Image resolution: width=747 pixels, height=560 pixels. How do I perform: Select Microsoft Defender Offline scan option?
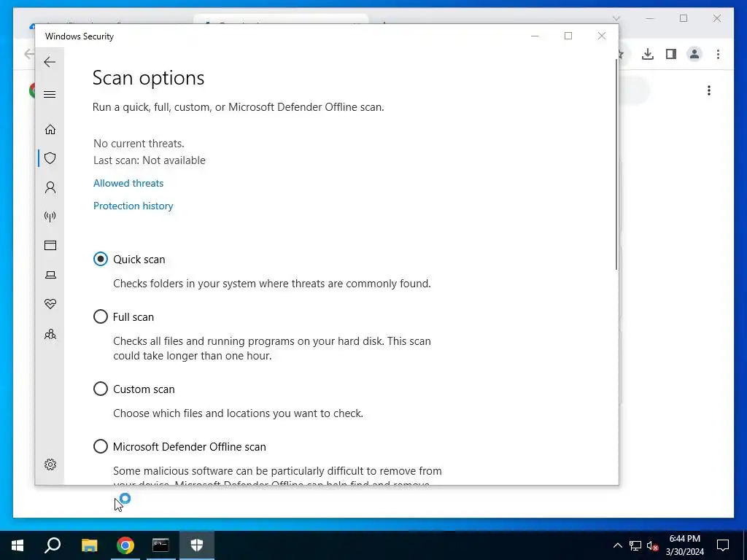pyautogui.click(x=101, y=447)
